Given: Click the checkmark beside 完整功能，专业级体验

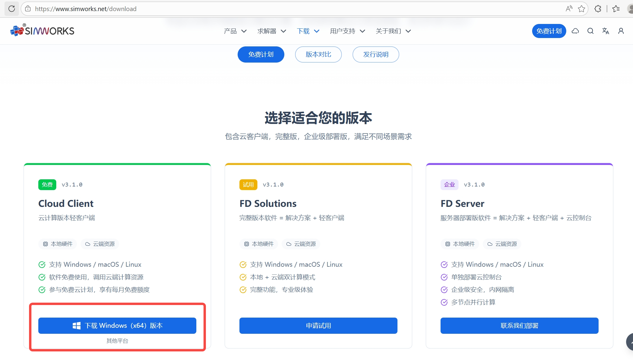Looking at the screenshot, I should click(x=243, y=289).
